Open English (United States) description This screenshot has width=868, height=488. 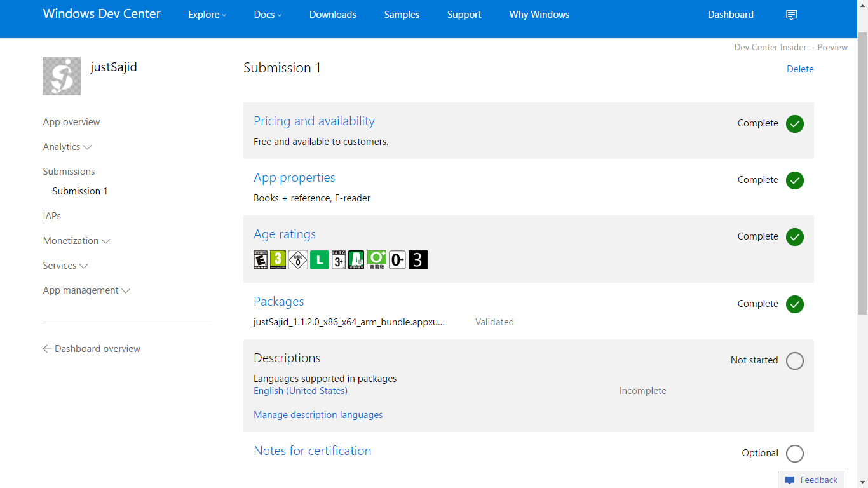pos(301,391)
